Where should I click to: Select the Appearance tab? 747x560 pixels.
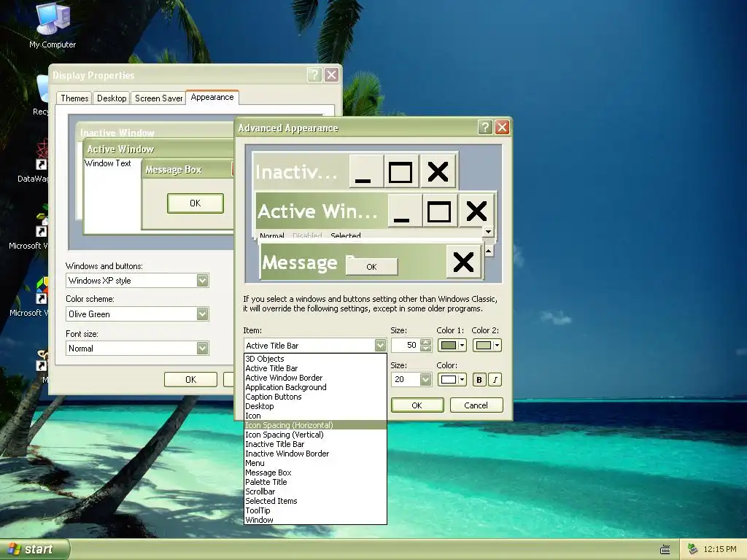click(x=212, y=97)
